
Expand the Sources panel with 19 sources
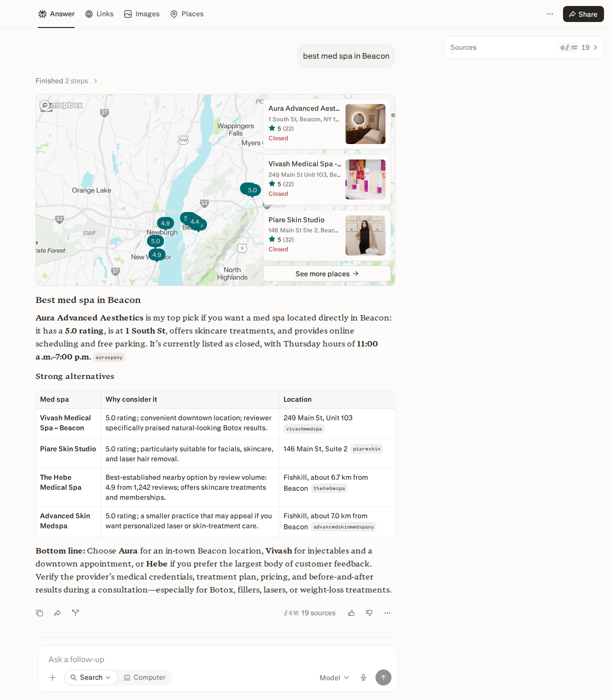click(x=524, y=47)
